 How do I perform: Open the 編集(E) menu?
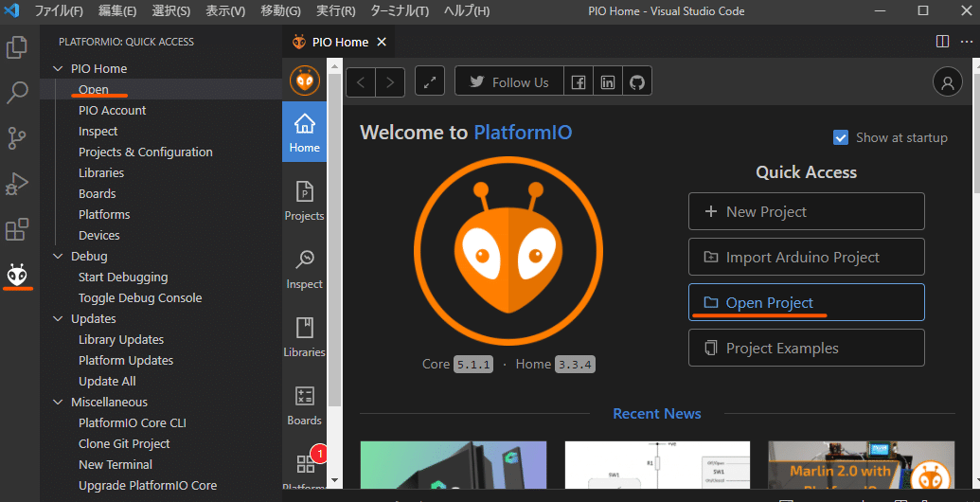pos(117,11)
